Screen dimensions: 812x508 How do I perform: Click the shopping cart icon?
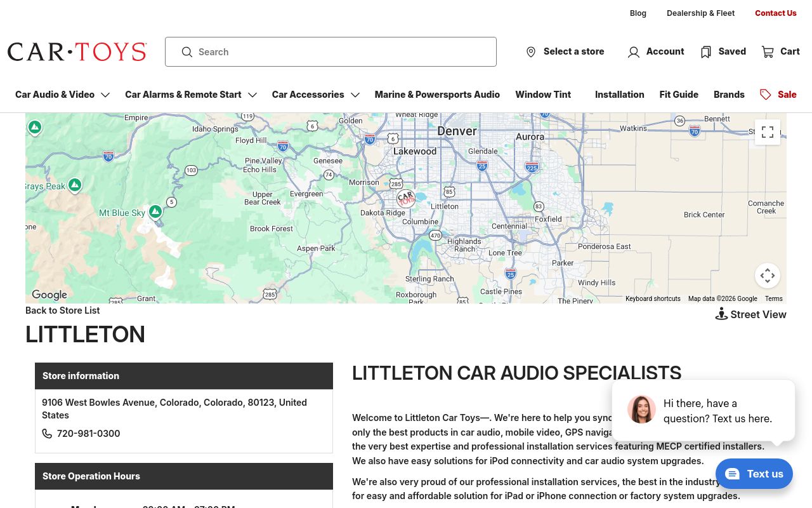(768, 52)
